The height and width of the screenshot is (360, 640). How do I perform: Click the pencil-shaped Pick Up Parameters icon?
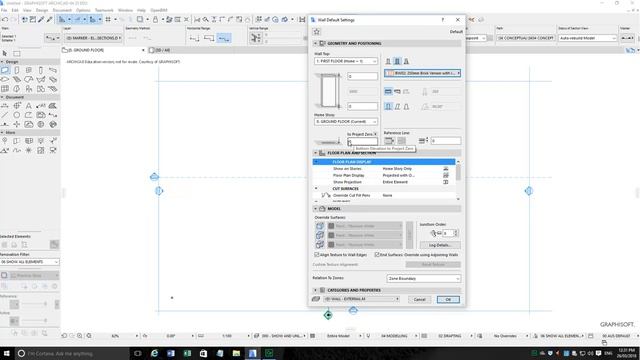[41, 19]
